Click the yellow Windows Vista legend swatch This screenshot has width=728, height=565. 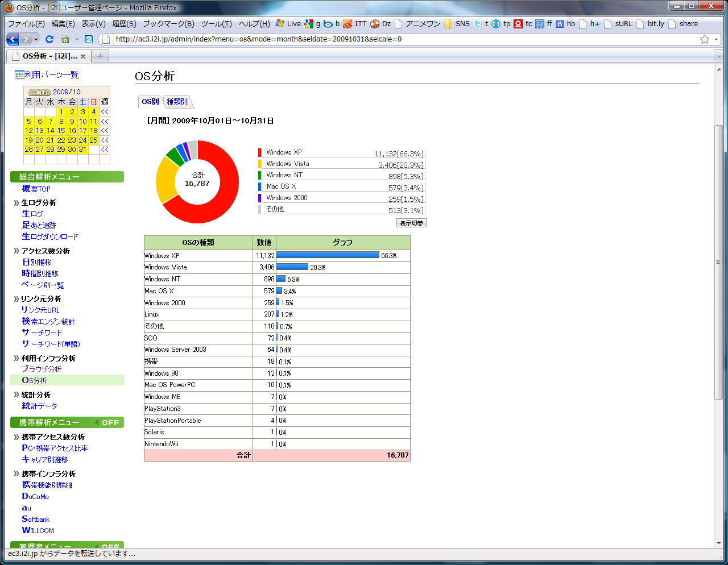tap(260, 164)
